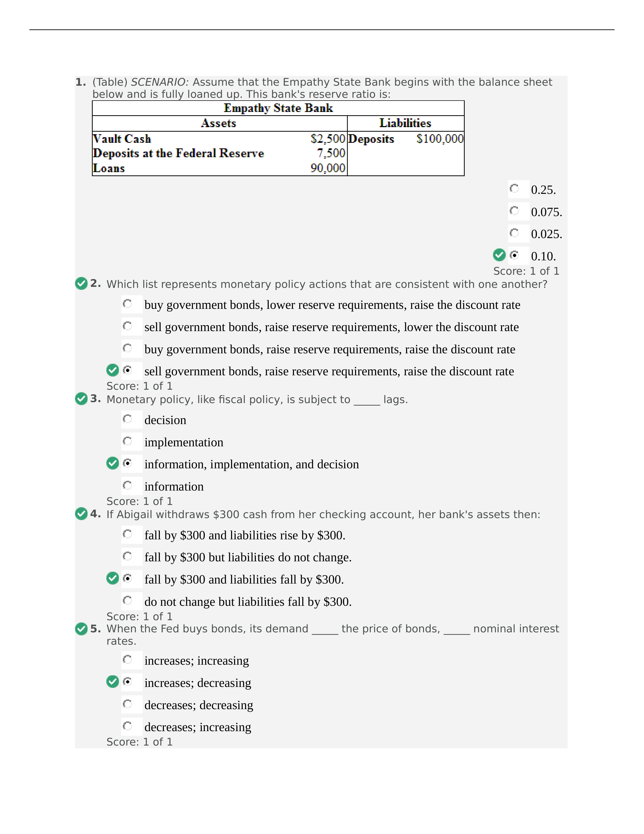644x834 pixels.
Task: Click the 'Loans' row label
Action: (109, 168)
